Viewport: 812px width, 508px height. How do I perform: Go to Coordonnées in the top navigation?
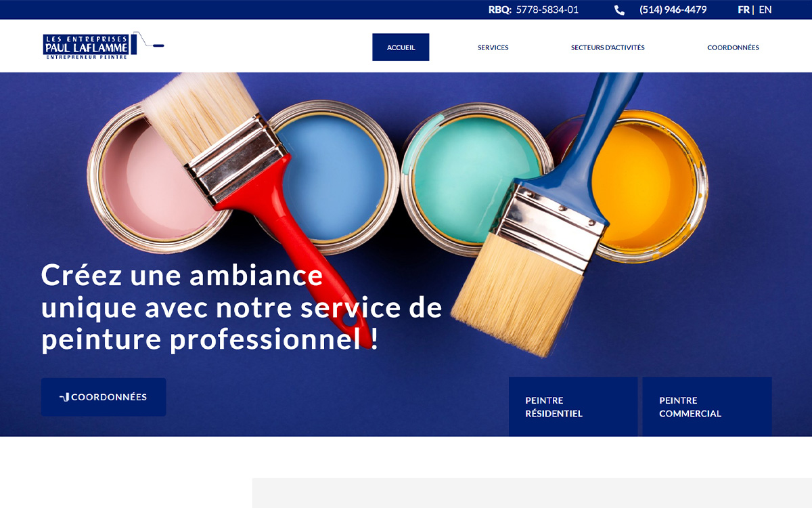click(x=733, y=47)
